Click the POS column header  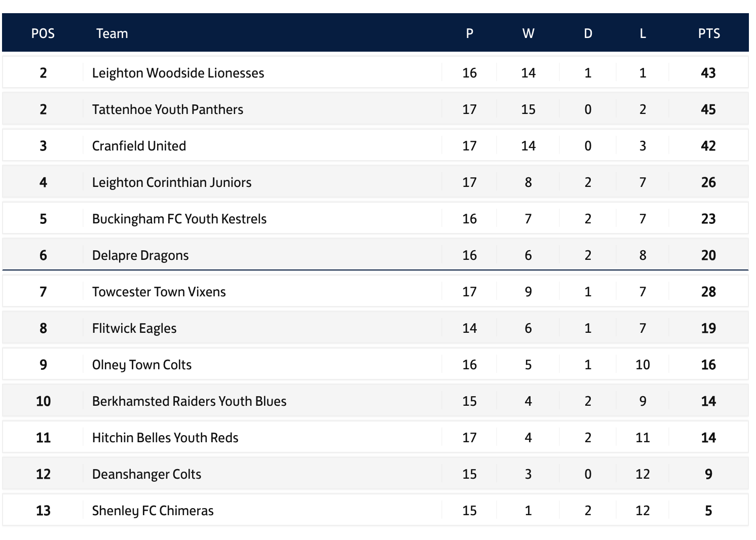coord(43,33)
